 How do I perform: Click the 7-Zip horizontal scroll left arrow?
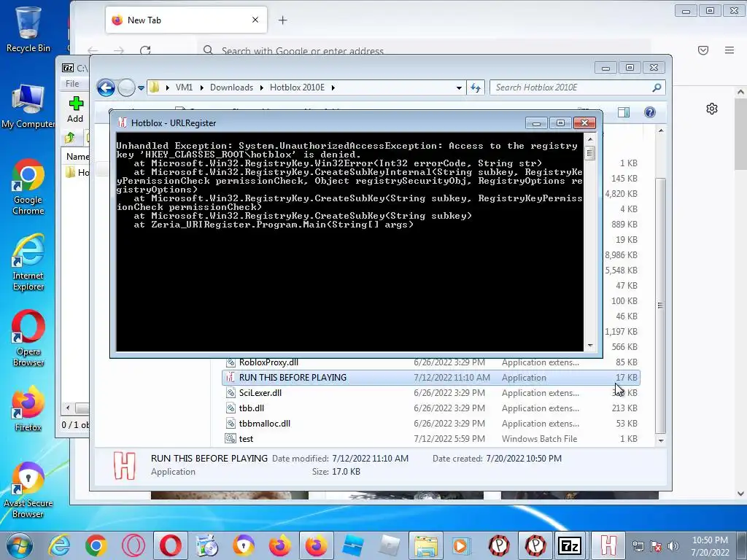click(68, 408)
